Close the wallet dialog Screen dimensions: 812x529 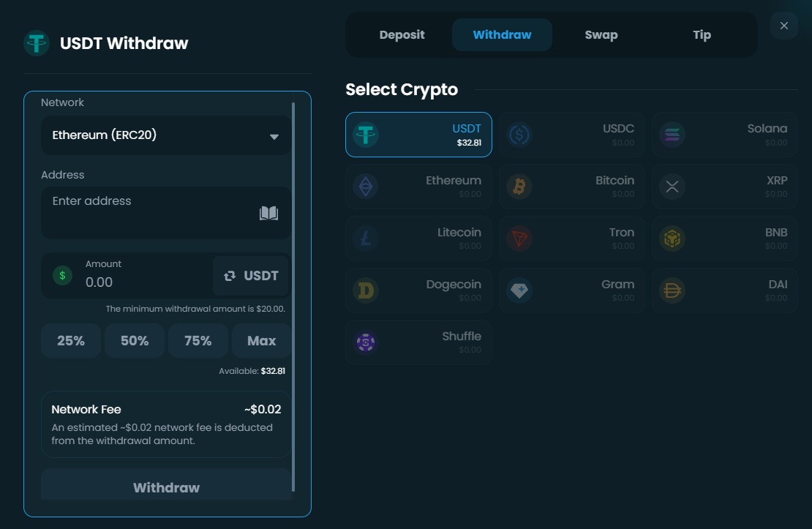tap(784, 26)
